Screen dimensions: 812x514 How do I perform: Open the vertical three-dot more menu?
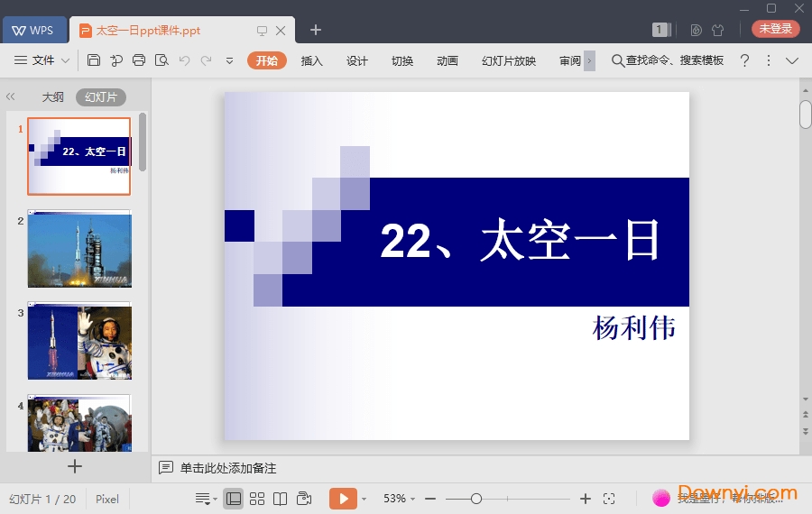pos(769,60)
